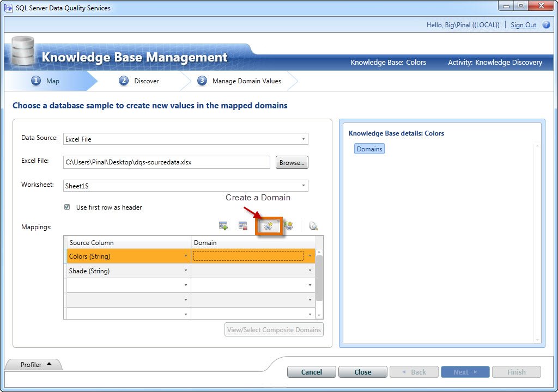Open the Help question mark icon
This screenshot has width=558, height=392.
(x=546, y=25)
